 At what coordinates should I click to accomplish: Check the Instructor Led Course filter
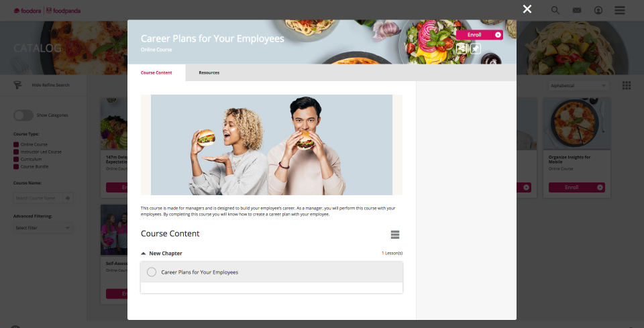click(16, 152)
